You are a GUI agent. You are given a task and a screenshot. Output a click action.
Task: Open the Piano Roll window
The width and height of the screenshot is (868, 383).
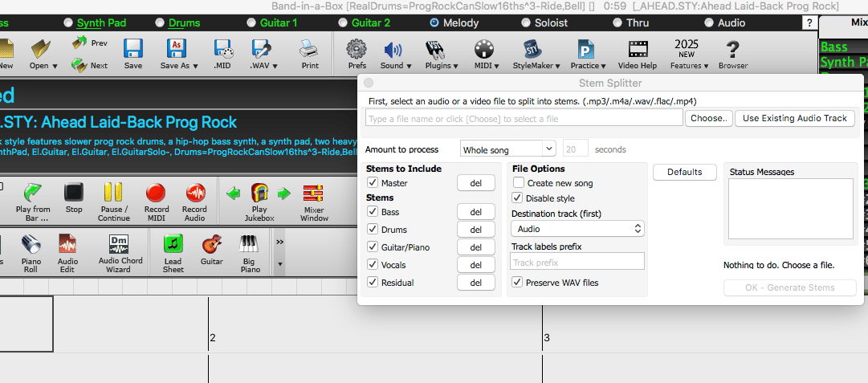[x=31, y=254]
